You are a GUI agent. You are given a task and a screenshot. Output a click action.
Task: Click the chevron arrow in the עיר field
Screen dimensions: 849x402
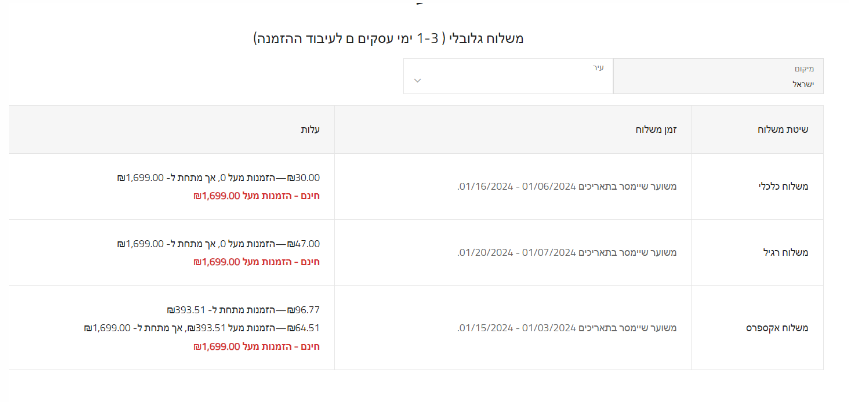(x=417, y=81)
